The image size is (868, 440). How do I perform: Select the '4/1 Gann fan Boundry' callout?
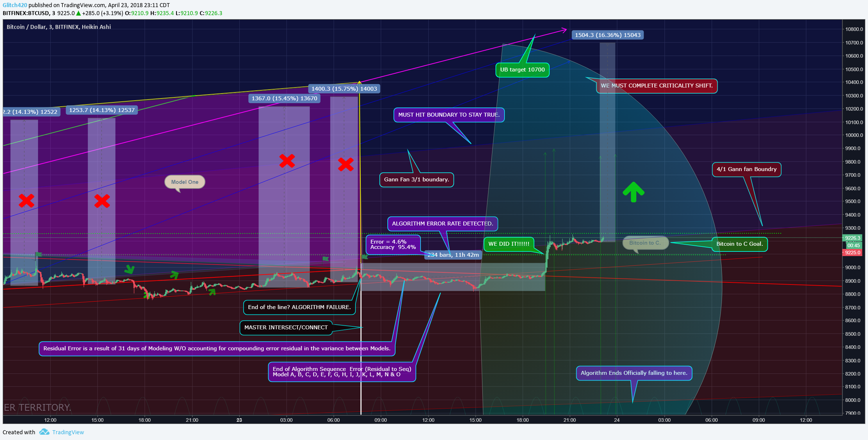[x=746, y=169]
